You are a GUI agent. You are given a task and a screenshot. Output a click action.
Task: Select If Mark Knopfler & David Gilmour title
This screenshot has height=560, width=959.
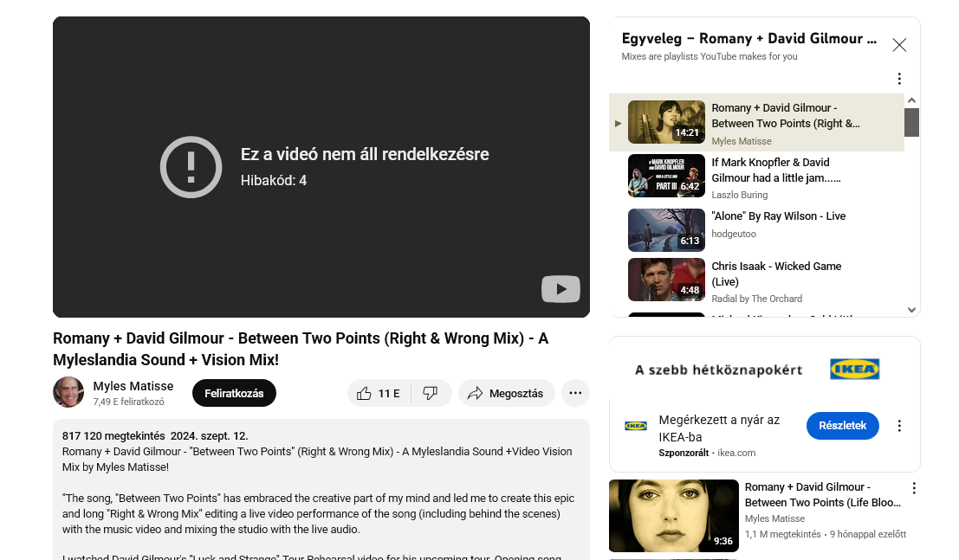point(775,170)
